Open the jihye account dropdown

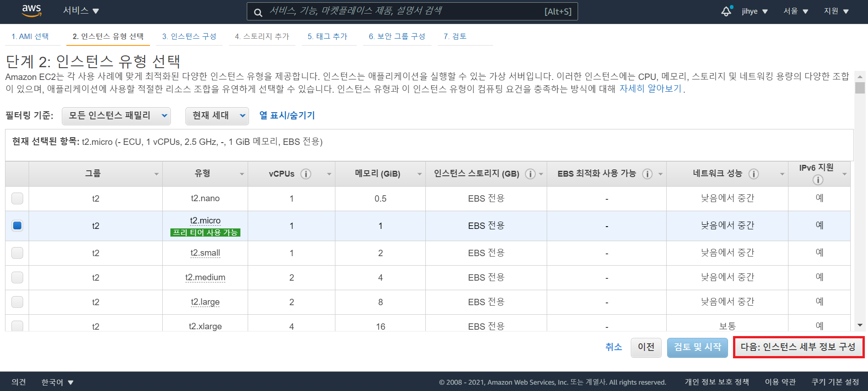point(755,11)
